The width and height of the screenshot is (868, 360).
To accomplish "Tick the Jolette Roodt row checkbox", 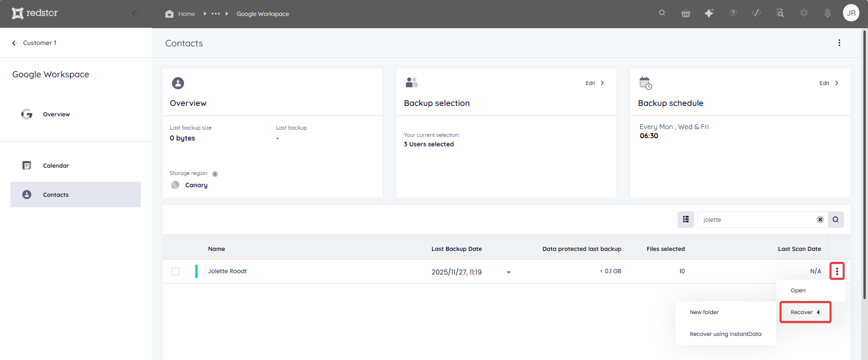I will [x=175, y=271].
